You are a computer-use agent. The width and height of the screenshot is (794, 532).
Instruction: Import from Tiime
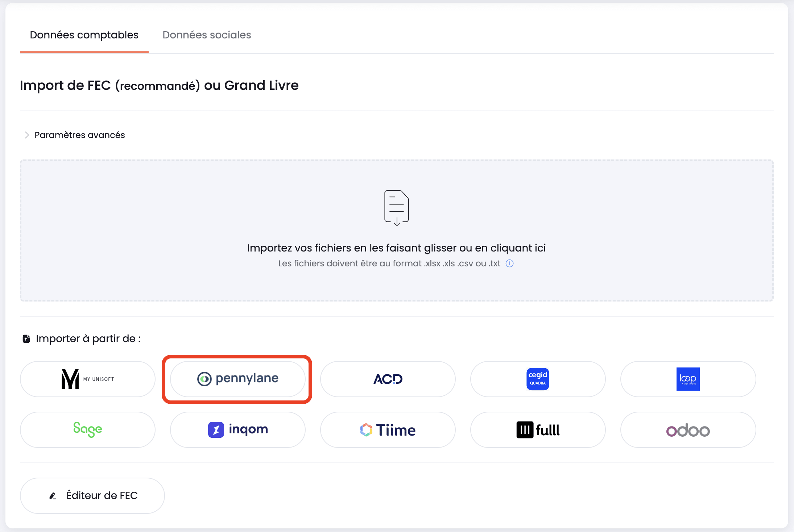coord(388,430)
